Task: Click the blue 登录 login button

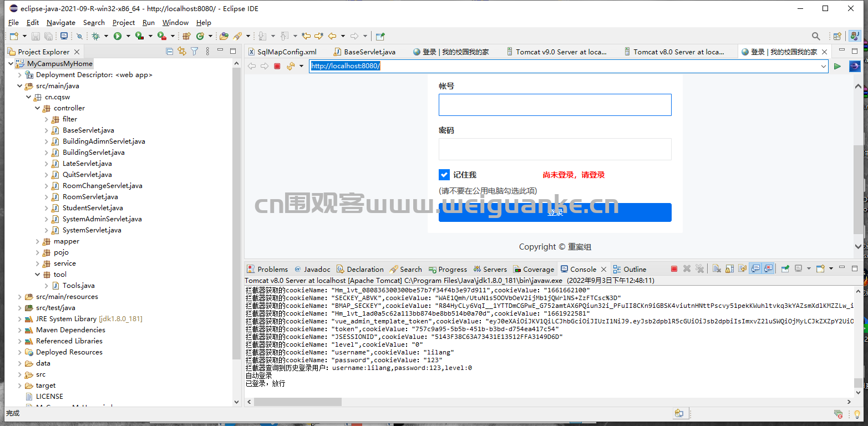Action: coord(555,212)
